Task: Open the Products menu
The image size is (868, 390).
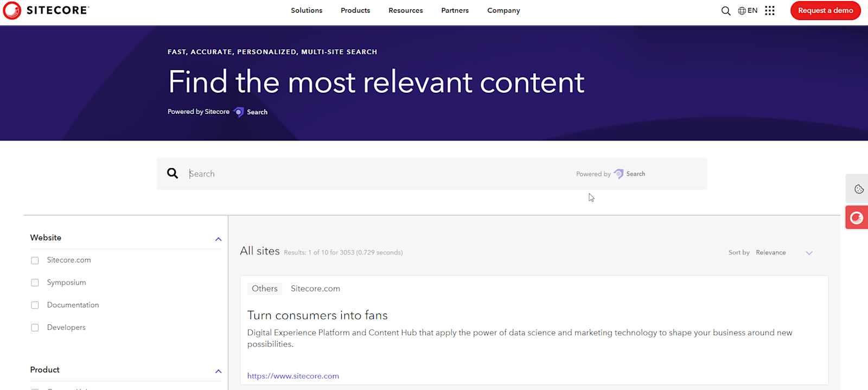Action: (355, 10)
